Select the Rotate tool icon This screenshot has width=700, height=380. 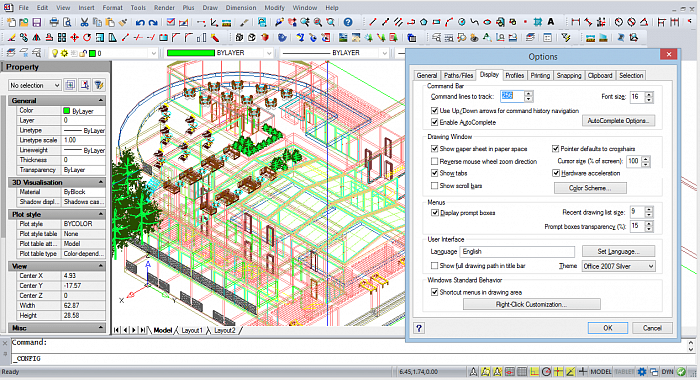tap(87, 38)
